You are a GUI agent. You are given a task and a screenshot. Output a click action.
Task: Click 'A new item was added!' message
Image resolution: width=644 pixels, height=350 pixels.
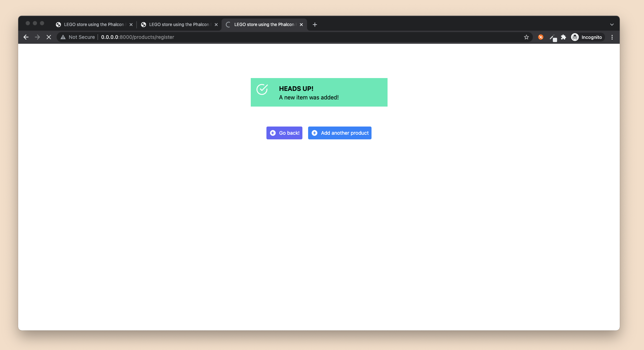click(x=309, y=98)
